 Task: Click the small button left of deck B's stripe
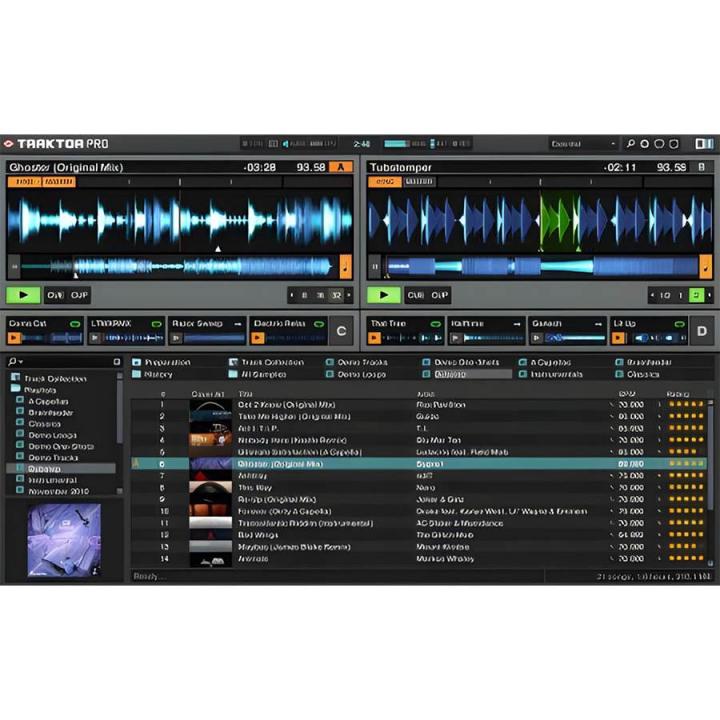[375, 267]
